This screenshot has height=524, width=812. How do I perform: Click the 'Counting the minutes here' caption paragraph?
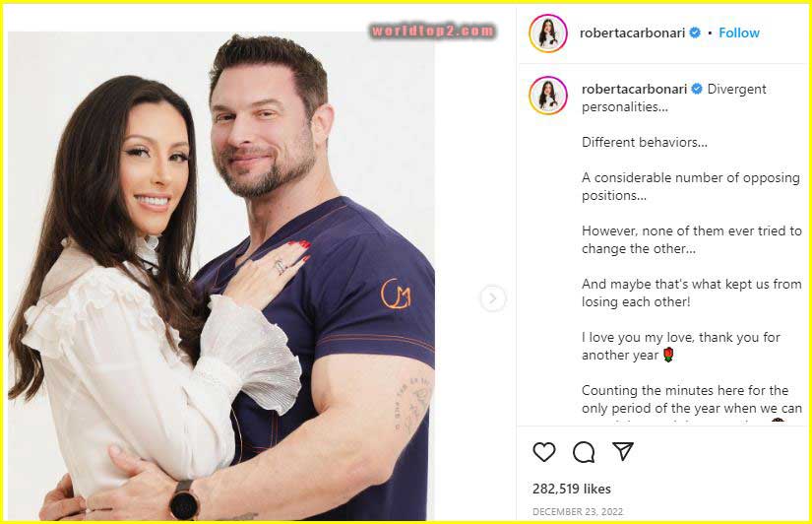coord(692,403)
